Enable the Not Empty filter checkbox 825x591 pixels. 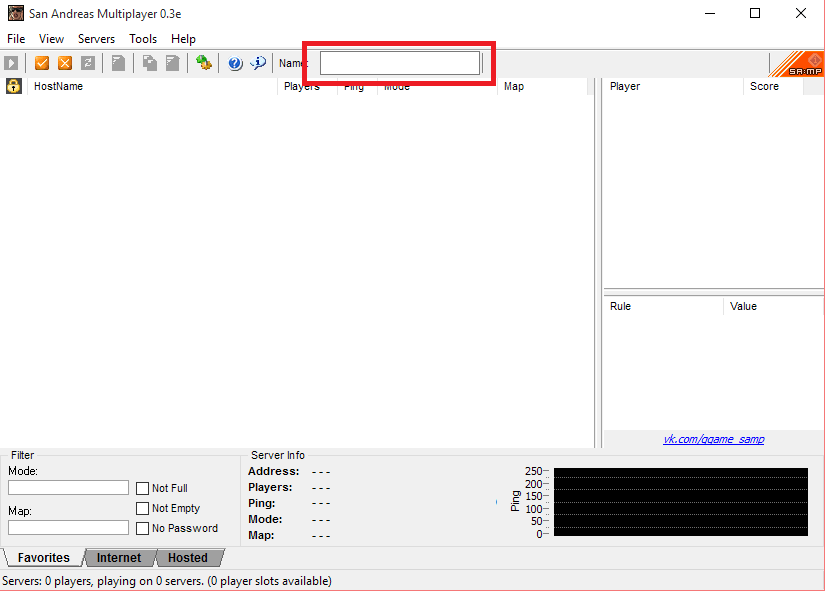point(142,508)
